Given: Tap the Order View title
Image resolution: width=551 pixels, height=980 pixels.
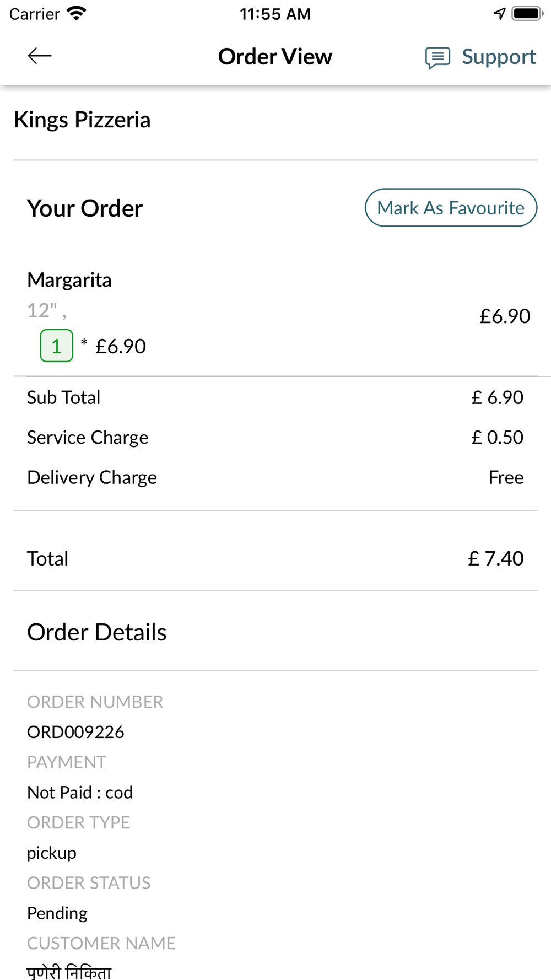Looking at the screenshot, I should click(275, 56).
